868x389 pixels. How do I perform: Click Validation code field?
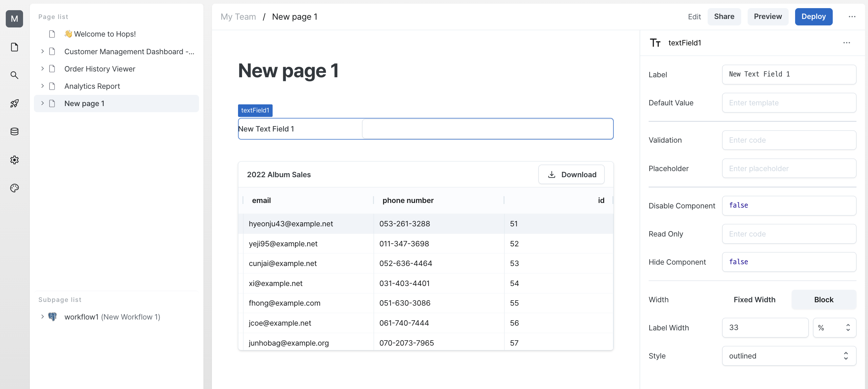click(x=789, y=140)
